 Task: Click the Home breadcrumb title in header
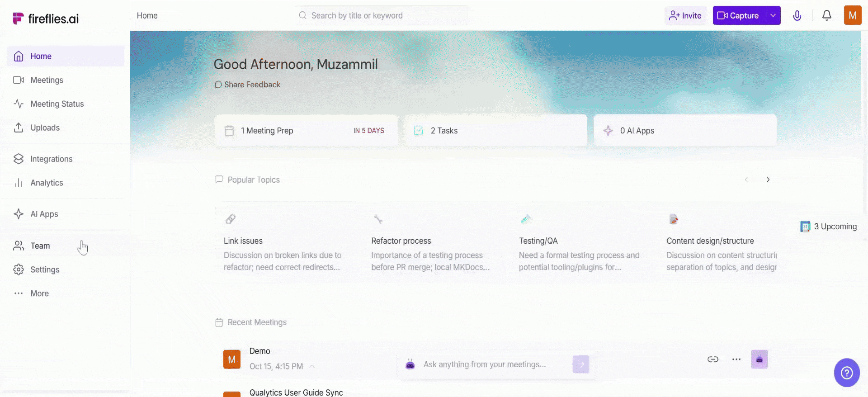[147, 15]
